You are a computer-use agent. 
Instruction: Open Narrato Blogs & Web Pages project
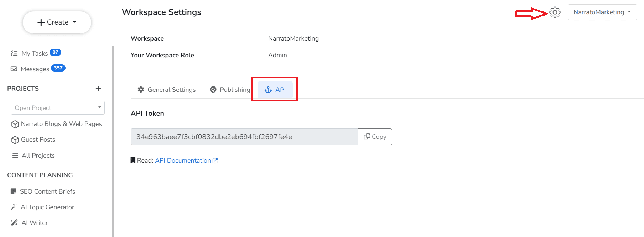[61, 124]
